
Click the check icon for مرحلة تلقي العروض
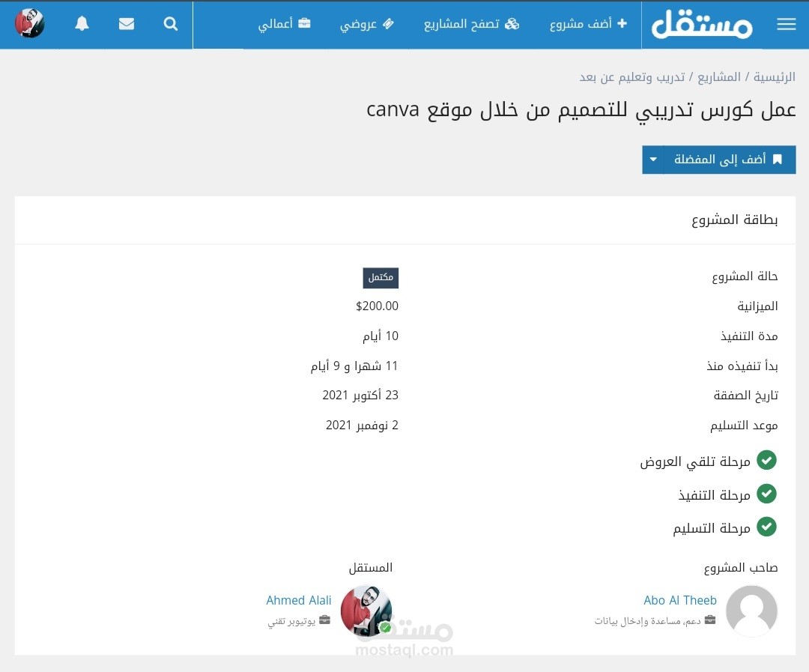[767, 461]
